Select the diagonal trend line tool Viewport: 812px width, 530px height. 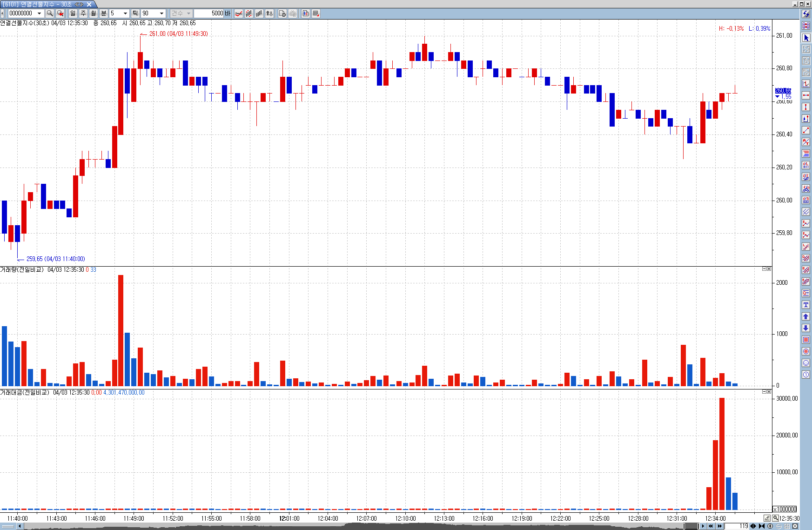[x=806, y=130]
